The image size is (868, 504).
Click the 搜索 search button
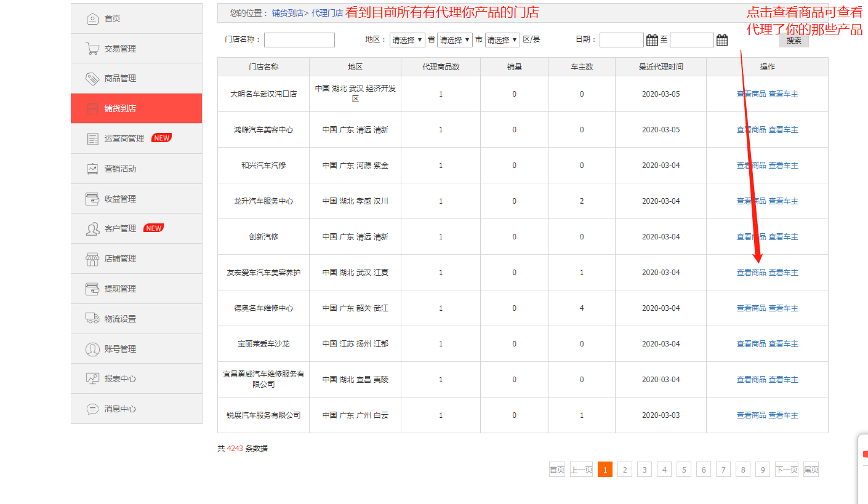(x=794, y=39)
